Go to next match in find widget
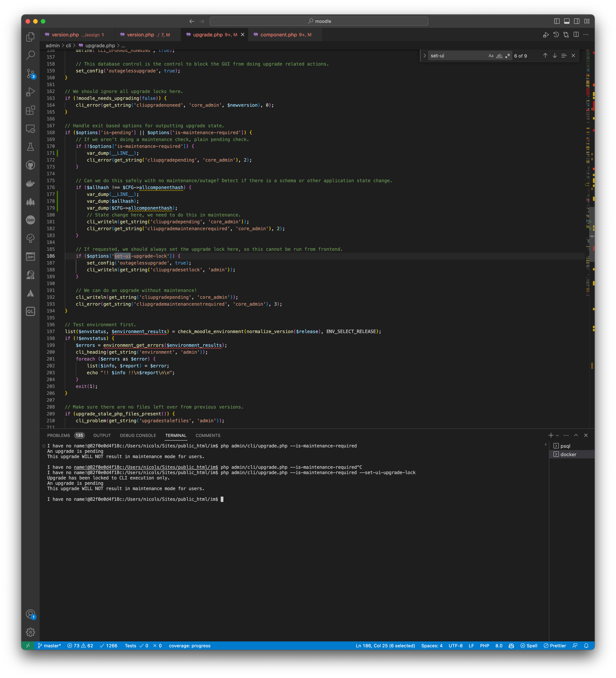 [x=555, y=56]
